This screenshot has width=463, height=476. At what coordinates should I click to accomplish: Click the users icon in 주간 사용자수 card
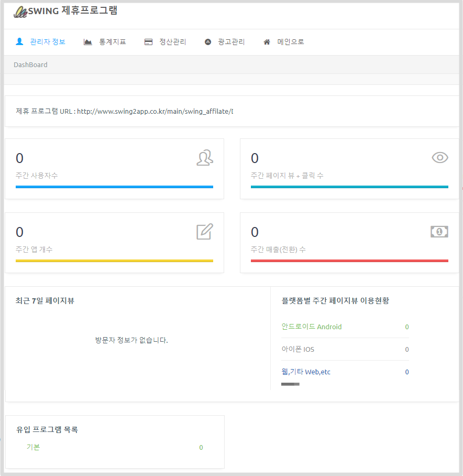pos(205,158)
